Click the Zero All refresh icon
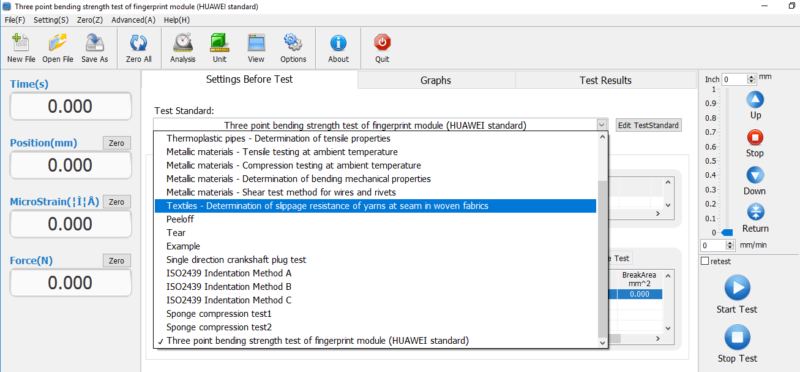Viewport: 800px width, 372px height. [x=139, y=43]
